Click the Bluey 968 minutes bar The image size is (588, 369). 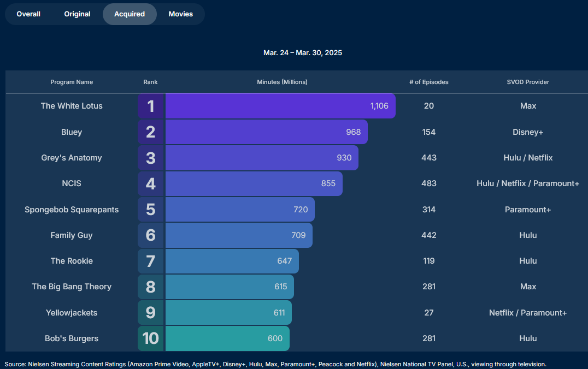point(267,132)
